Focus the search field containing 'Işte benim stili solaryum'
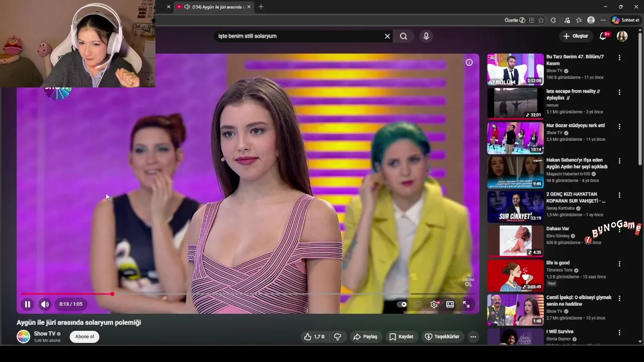This screenshot has height=362, width=644. click(x=299, y=36)
